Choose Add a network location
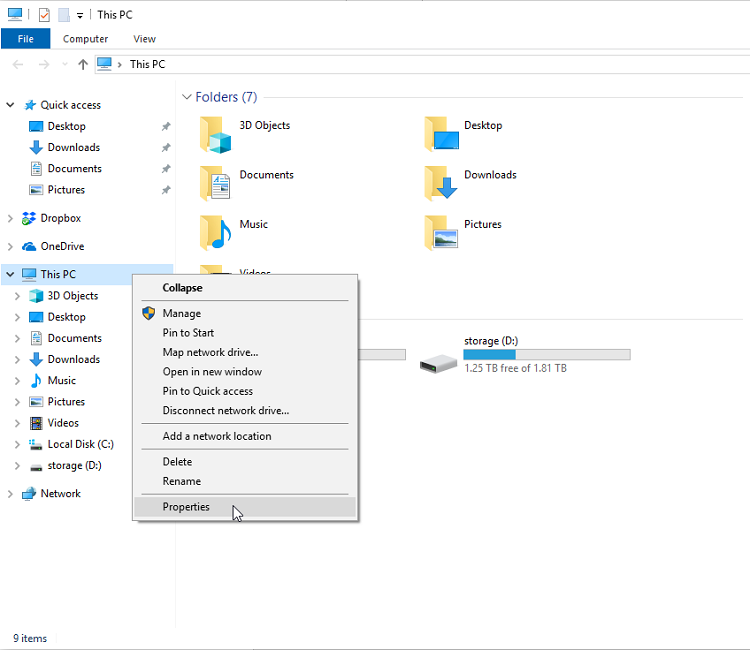 click(245, 436)
